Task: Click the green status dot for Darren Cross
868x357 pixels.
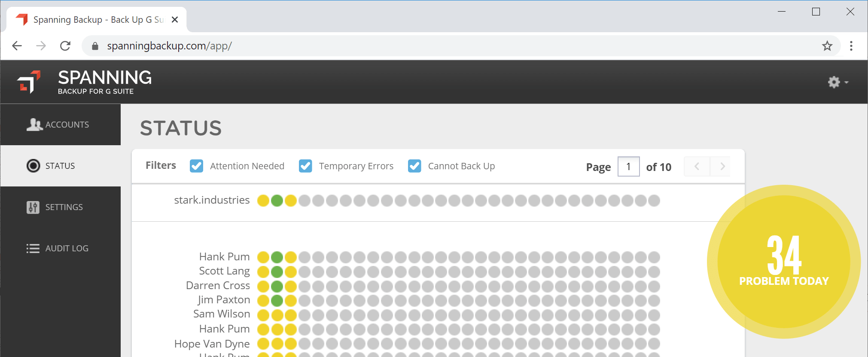Action: pos(277,286)
